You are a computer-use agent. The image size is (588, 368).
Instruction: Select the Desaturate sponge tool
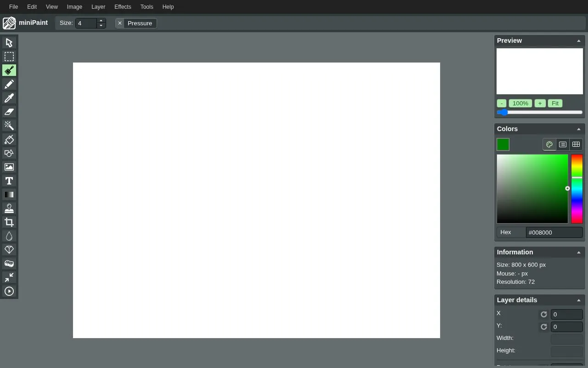click(x=9, y=264)
